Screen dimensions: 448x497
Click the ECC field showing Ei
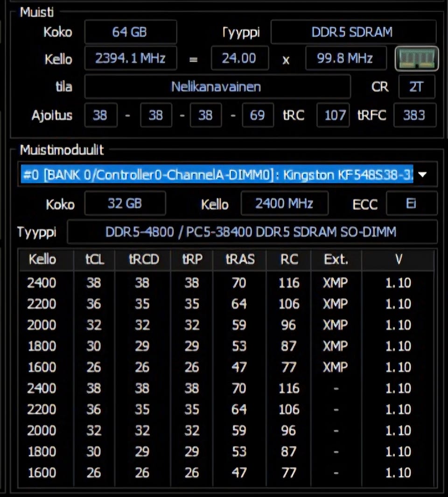(x=412, y=204)
